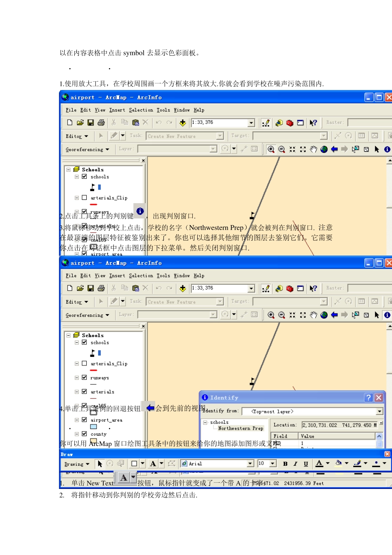
Task: Toggle schools layer checkbox in ArcMap window with Identify dialog
Action: pos(84,342)
